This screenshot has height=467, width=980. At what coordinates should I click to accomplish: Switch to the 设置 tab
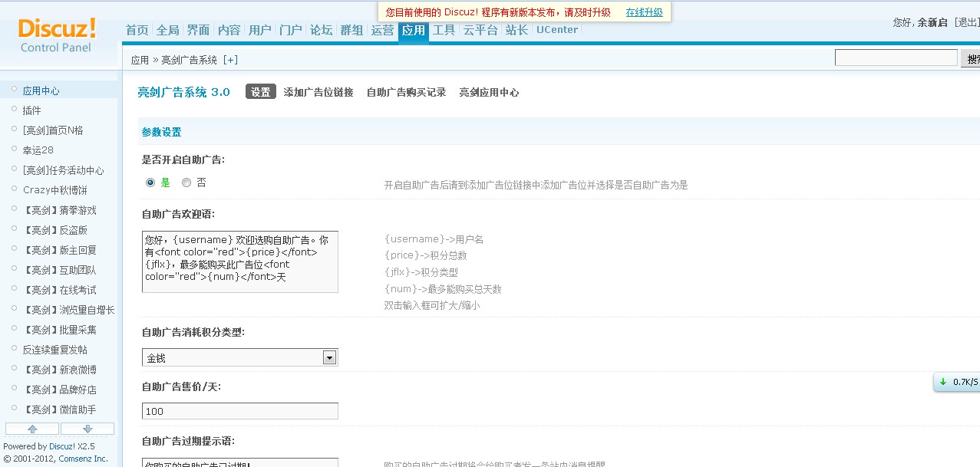pyautogui.click(x=261, y=92)
